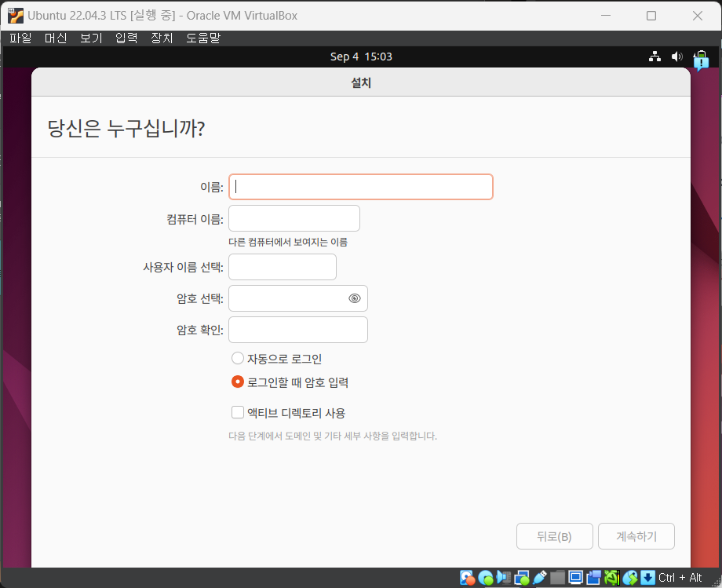
Task: Open the 파일 menu
Action: (x=20, y=38)
